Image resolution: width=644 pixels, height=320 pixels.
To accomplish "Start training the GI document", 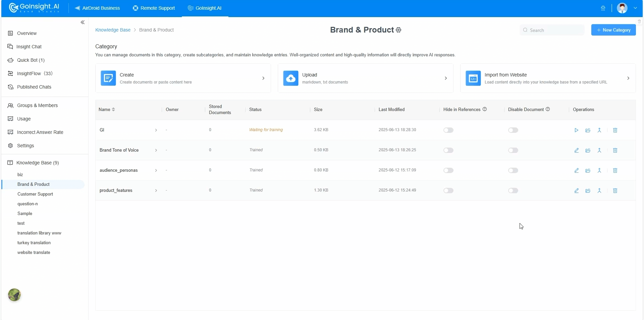I will (576, 130).
